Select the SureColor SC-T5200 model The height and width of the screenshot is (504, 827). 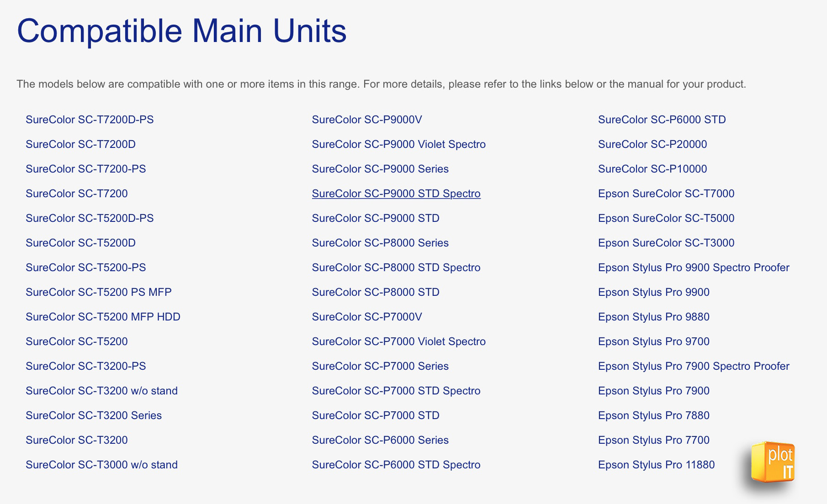(x=77, y=341)
